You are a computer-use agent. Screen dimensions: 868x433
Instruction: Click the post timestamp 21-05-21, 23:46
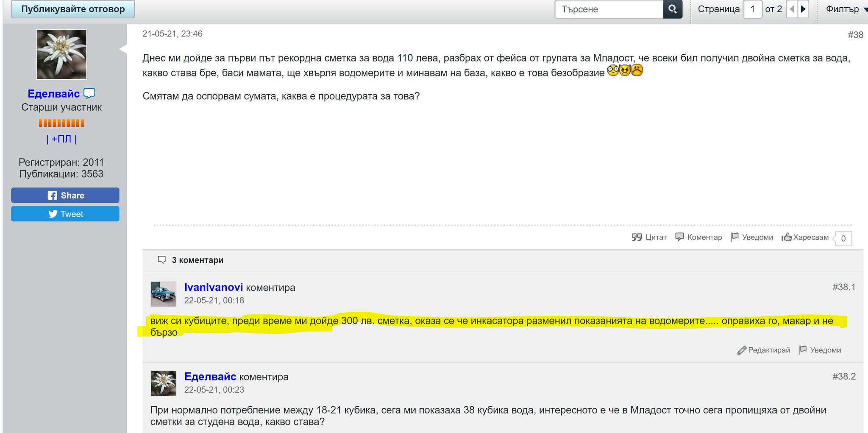[x=172, y=34]
